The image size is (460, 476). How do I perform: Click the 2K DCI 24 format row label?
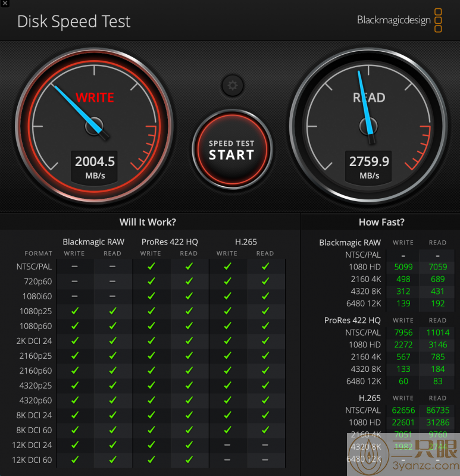tap(34, 341)
